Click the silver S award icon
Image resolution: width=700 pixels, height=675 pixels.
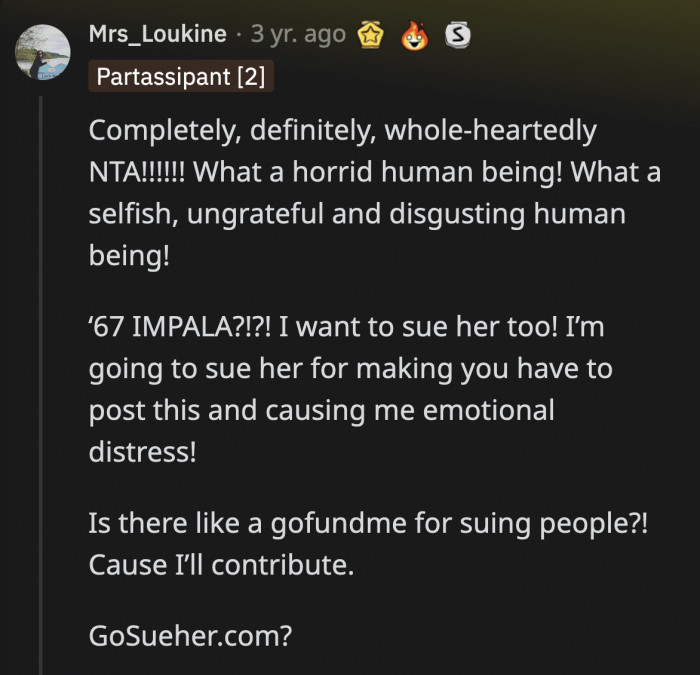[457, 36]
